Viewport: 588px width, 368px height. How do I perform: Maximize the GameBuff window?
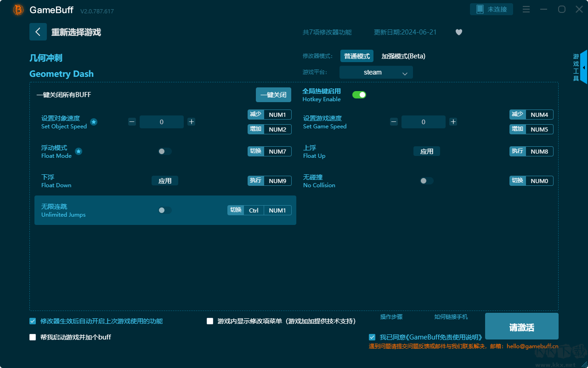(561, 9)
